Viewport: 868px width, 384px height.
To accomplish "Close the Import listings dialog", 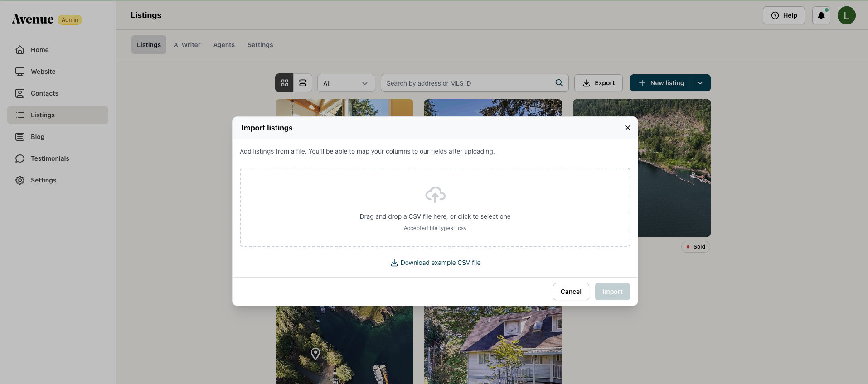I will pos(628,128).
